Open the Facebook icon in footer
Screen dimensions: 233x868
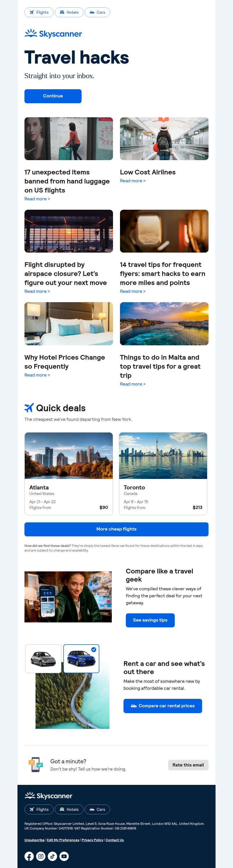tap(29, 856)
